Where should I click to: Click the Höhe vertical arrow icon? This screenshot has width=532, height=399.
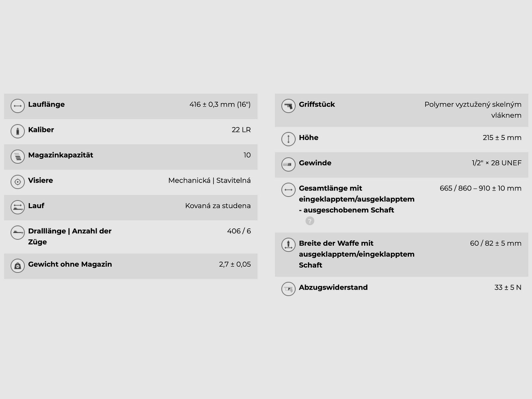(288, 139)
